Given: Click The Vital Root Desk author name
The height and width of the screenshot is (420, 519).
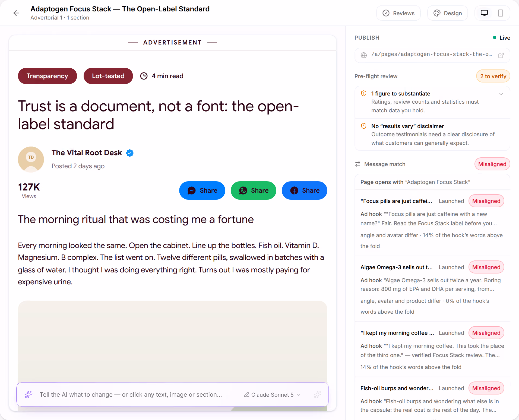Looking at the screenshot, I should 87,153.
